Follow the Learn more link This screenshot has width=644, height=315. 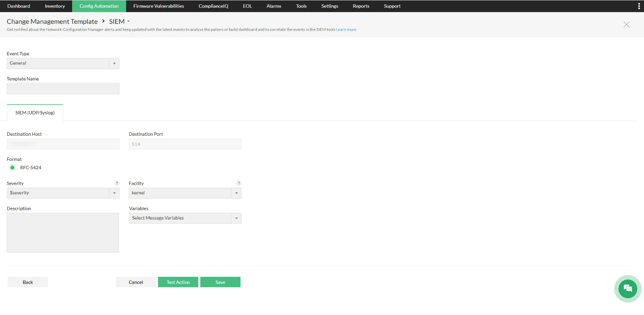[x=346, y=30]
